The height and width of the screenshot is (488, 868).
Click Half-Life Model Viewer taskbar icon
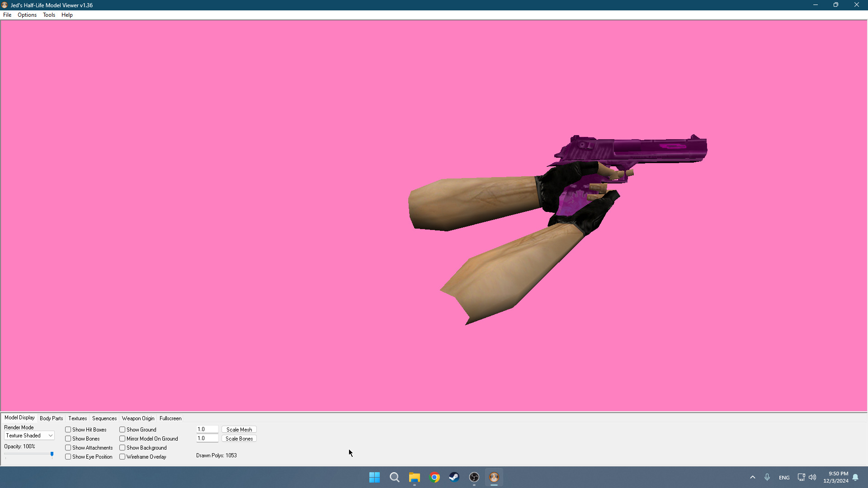coord(494,477)
